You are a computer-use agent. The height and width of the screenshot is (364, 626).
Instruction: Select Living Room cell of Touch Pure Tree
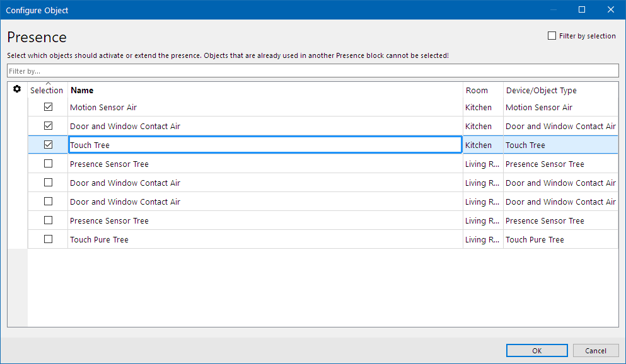(483, 239)
